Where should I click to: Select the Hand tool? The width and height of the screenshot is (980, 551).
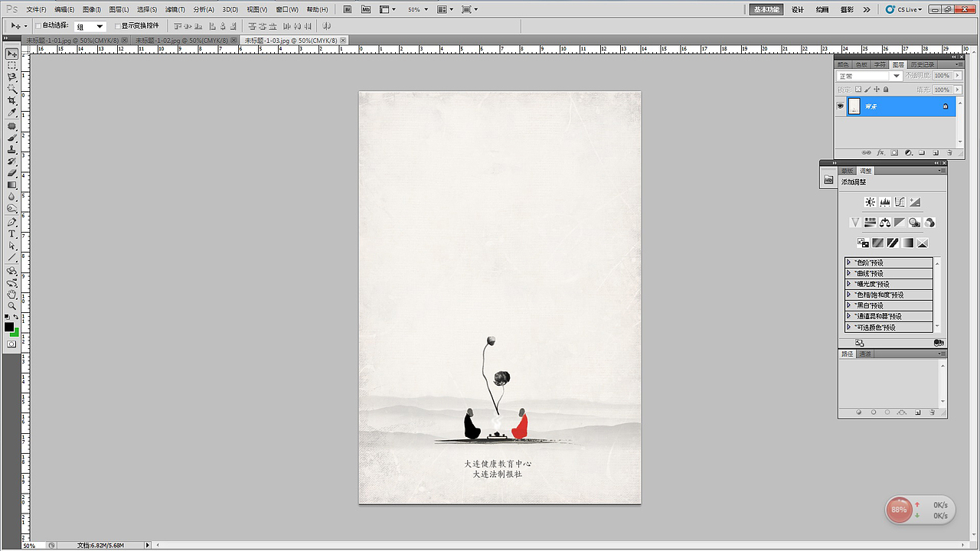coord(11,294)
